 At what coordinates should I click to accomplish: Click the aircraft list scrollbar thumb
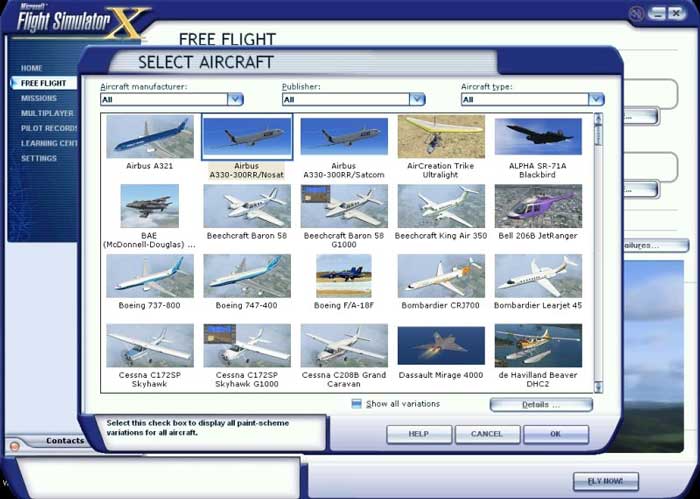pos(599,135)
